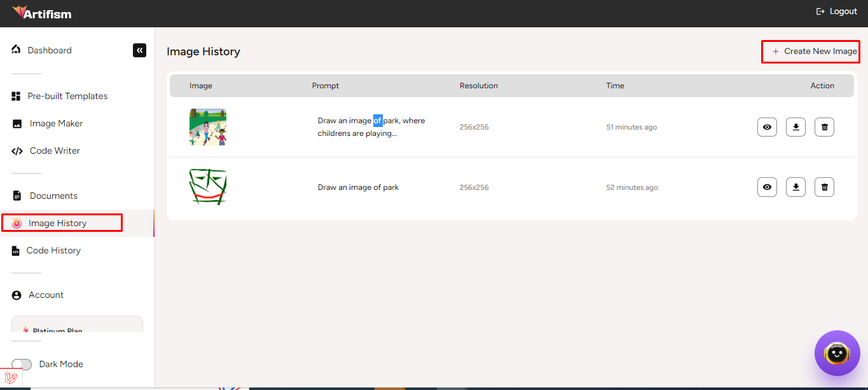This screenshot has height=390, width=868.
Task: Download the 'Draw an image of park' image
Action: 796,187
